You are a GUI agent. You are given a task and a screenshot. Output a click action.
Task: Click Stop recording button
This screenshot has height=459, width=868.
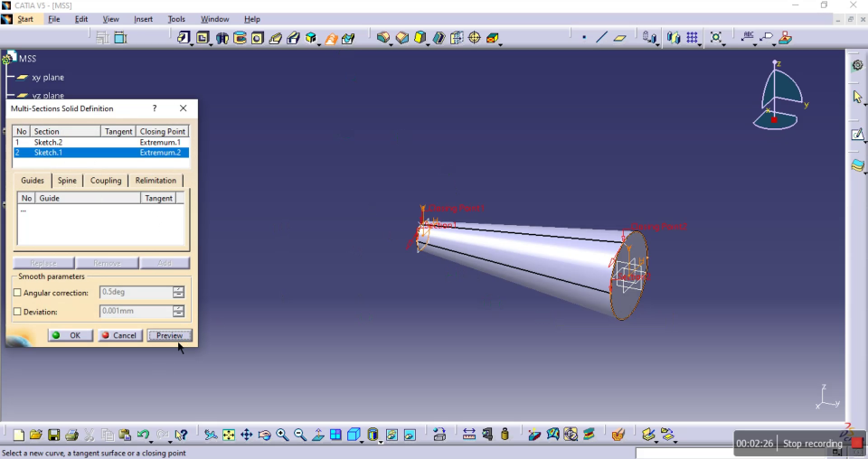[x=812, y=444]
